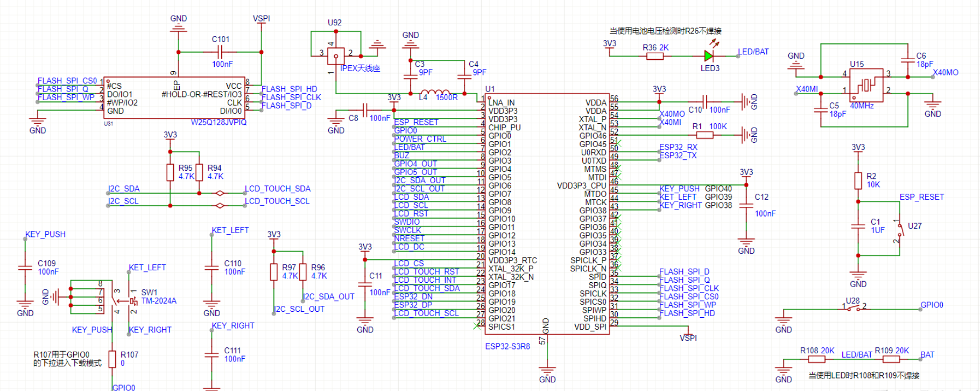Select the FLASH_SPI_CS0 net label on flash chip
Viewport: 980px width, 391px height.
click(x=67, y=81)
